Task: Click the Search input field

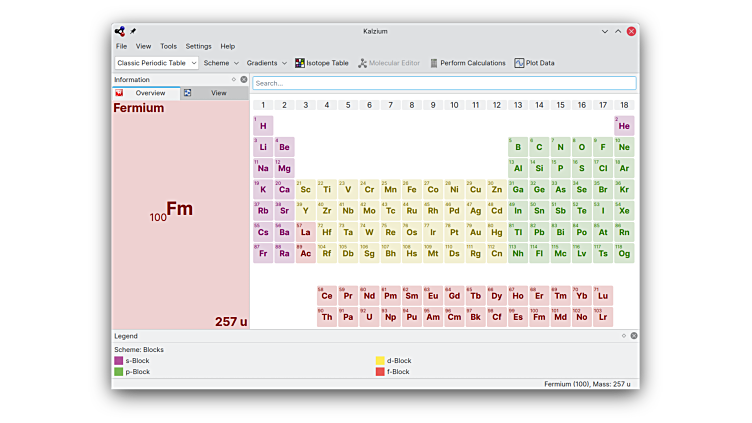Action: coord(444,83)
